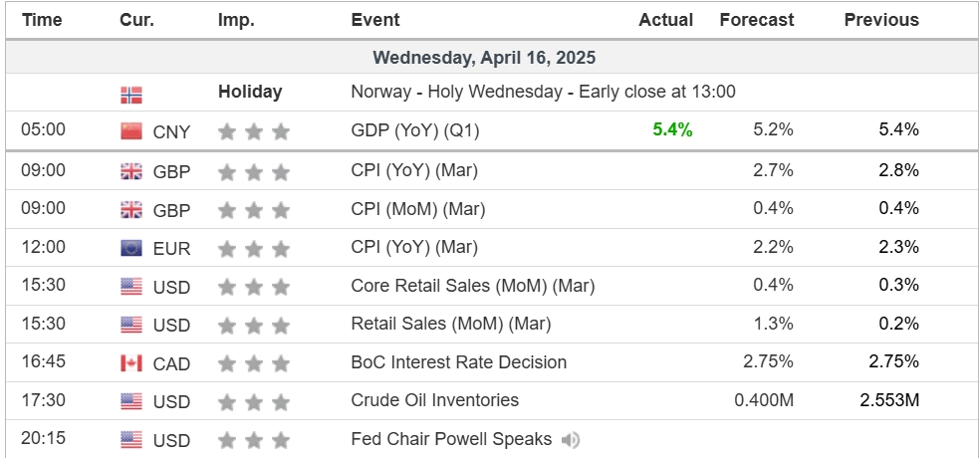The width and height of the screenshot is (980, 458).
Task: Click UK flag in CPI (YoY) row
Action: point(131,171)
